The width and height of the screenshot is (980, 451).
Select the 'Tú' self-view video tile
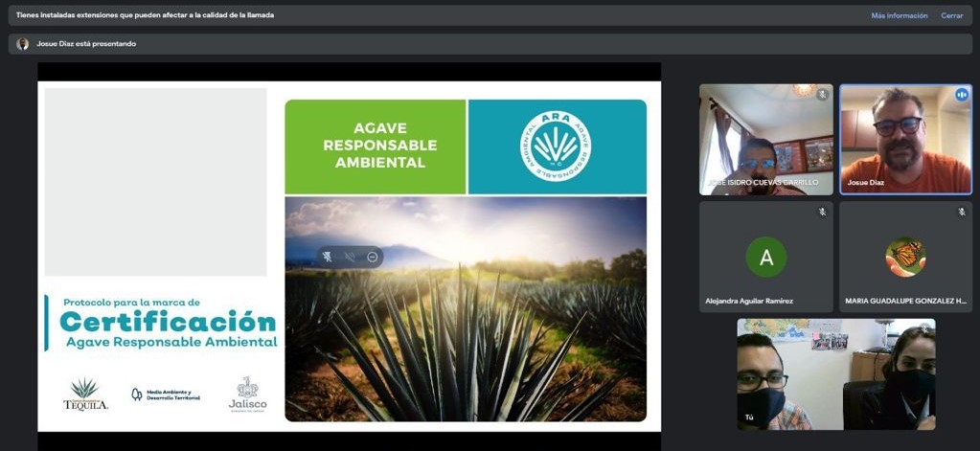(x=836, y=374)
